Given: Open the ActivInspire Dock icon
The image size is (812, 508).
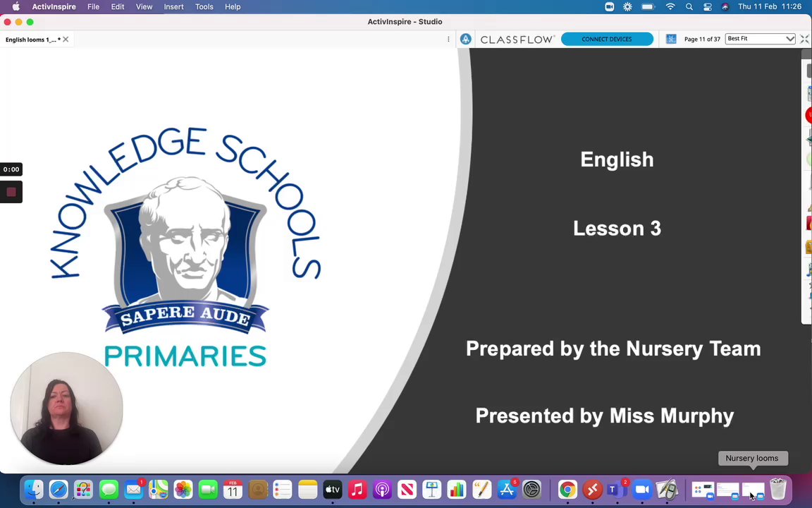Looking at the screenshot, I should click(667, 490).
